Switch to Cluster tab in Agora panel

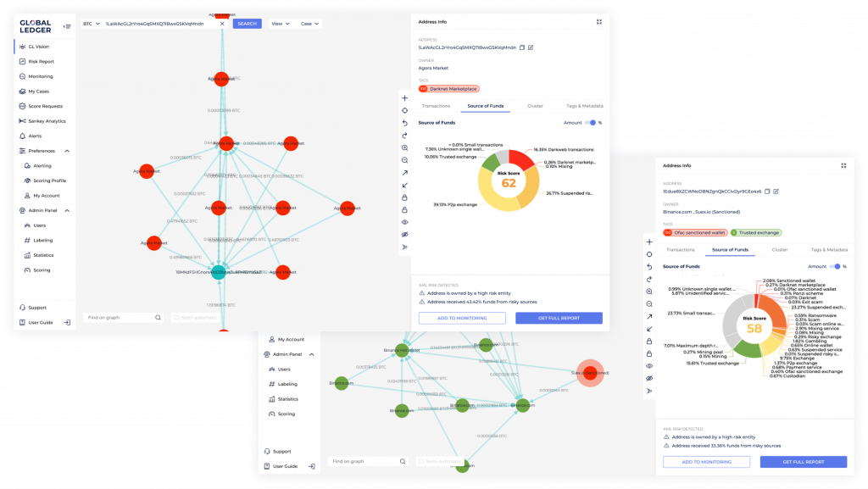(536, 106)
